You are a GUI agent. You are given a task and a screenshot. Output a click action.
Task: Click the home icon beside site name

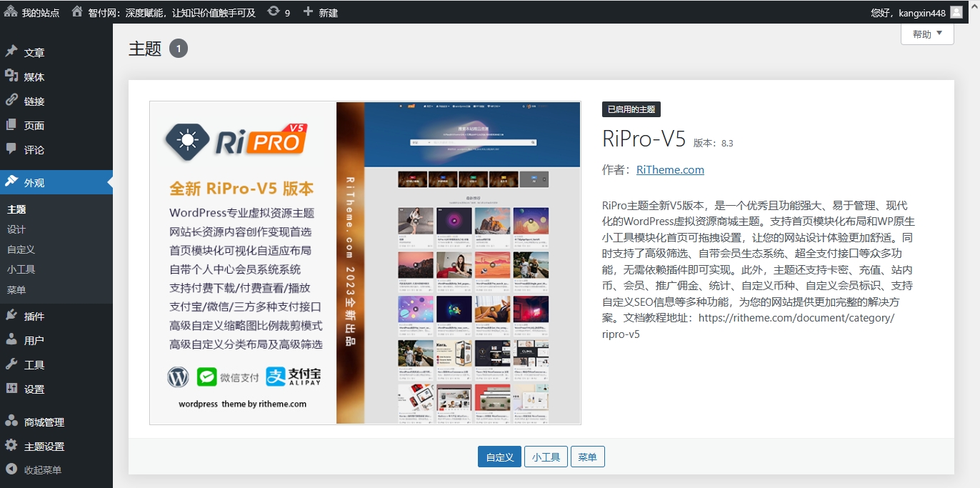pos(77,11)
